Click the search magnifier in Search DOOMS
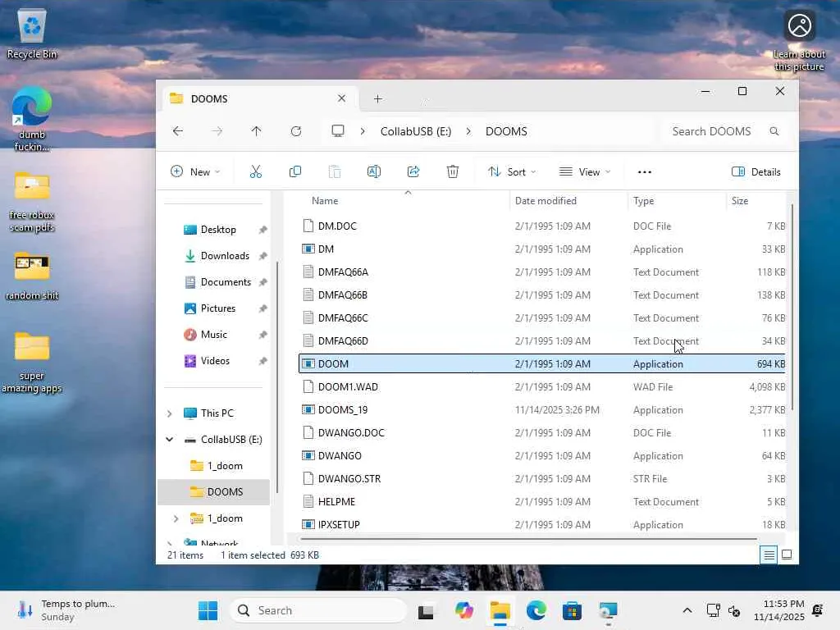The height and width of the screenshot is (630, 840). 774,131
